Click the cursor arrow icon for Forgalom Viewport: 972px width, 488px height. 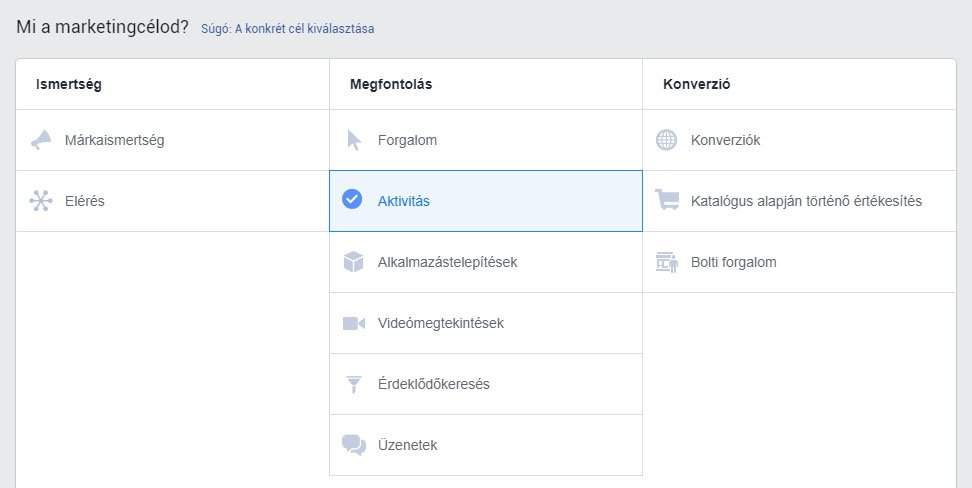click(x=354, y=140)
